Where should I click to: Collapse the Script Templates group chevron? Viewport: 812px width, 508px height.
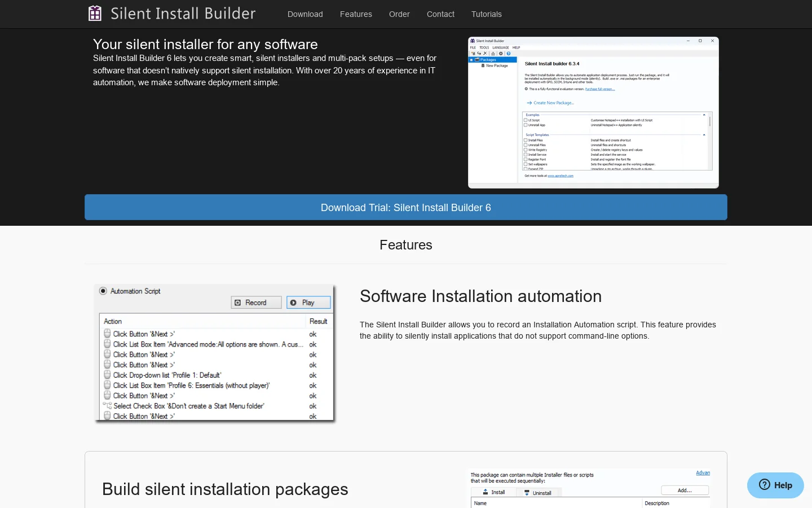click(704, 135)
